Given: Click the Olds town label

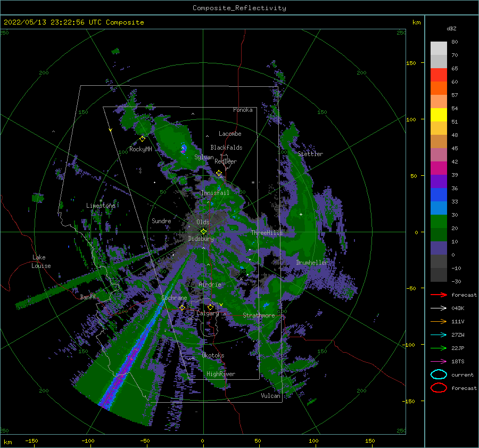Looking at the screenshot, I should click(203, 222).
